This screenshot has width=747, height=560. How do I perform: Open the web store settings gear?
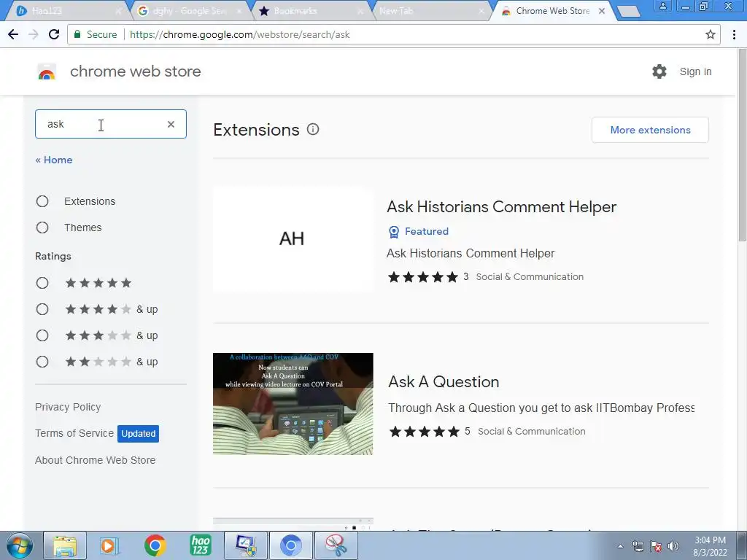[659, 71]
